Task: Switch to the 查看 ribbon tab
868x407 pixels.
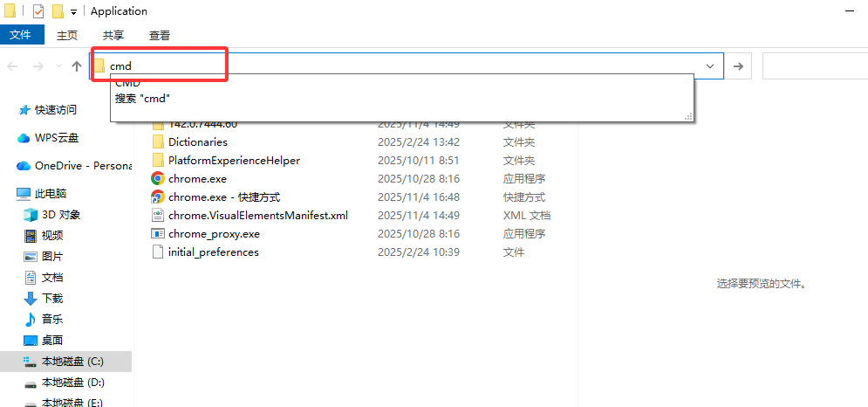Action: point(160,36)
